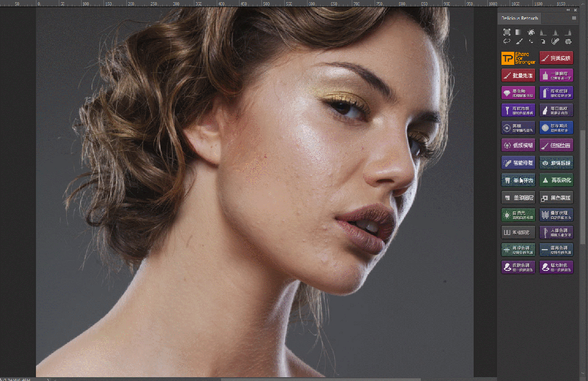Switch to the Delicious Retouch tab
This screenshot has height=381, width=588.
click(x=520, y=18)
